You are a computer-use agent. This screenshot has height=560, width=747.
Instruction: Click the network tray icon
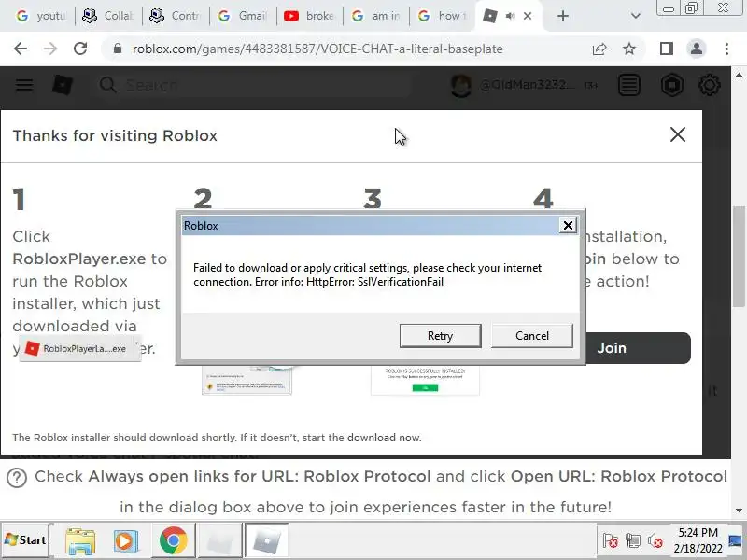coord(633,541)
